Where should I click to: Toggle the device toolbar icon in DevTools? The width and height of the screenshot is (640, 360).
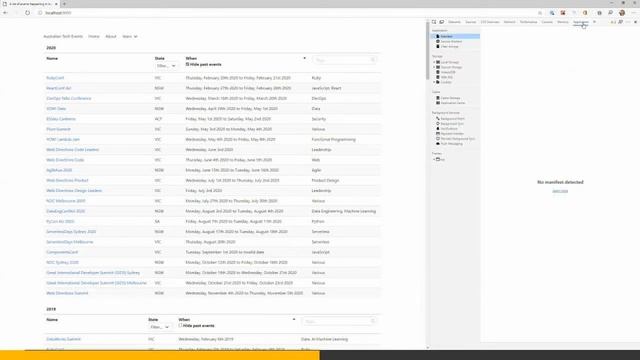pyautogui.click(x=442, y=22)
